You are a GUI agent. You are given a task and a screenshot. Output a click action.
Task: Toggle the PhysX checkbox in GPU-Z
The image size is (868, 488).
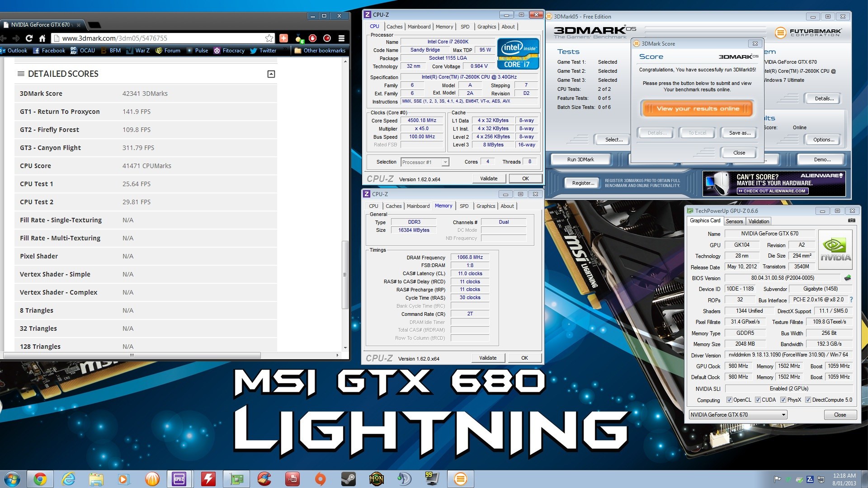(783, 400)
